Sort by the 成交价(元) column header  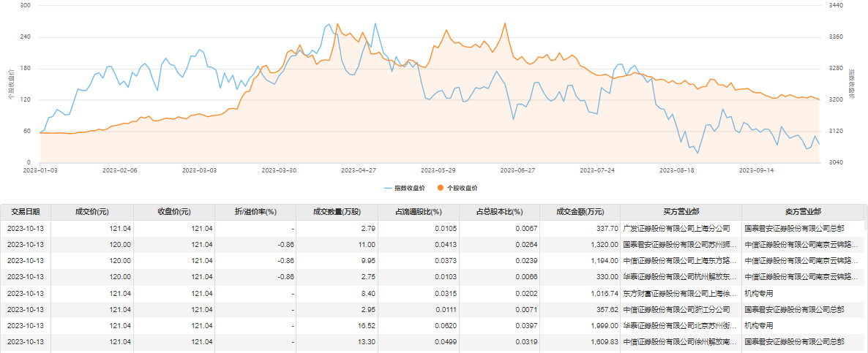(x=92, y=212)
